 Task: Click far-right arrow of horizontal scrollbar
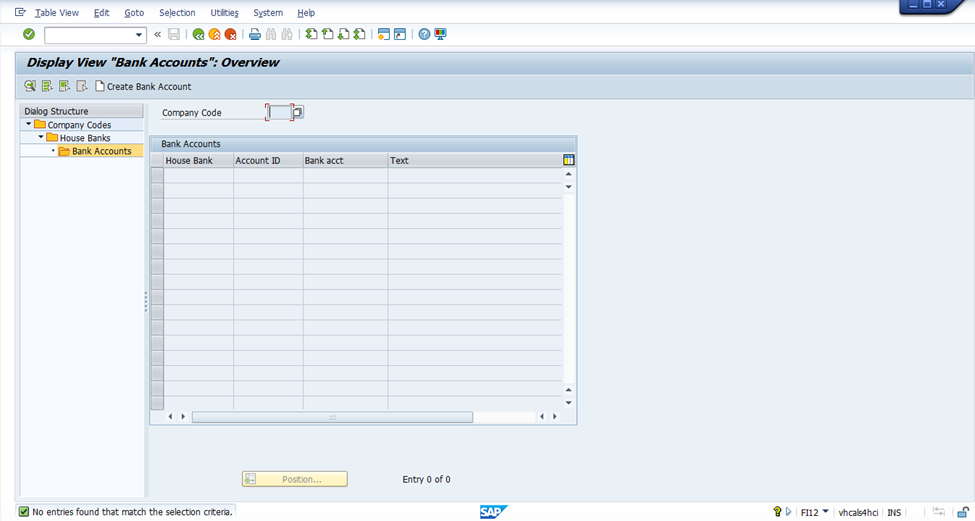click(555, 417)
